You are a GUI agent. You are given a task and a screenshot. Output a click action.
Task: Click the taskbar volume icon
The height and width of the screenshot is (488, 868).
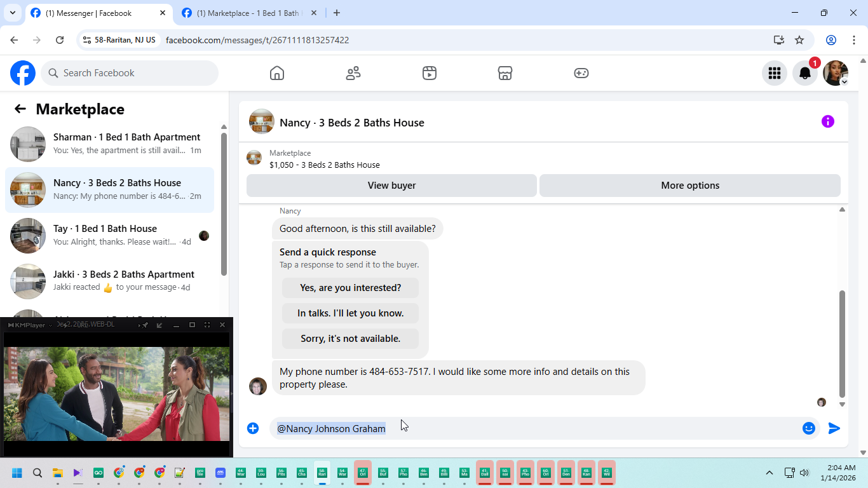[804, 473]
